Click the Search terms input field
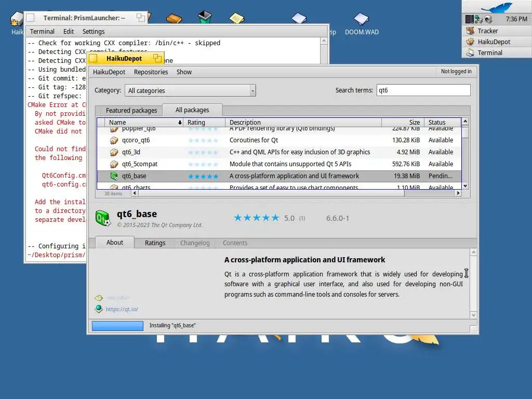Viewport: 532px width, 399px height. click(423, 90)
